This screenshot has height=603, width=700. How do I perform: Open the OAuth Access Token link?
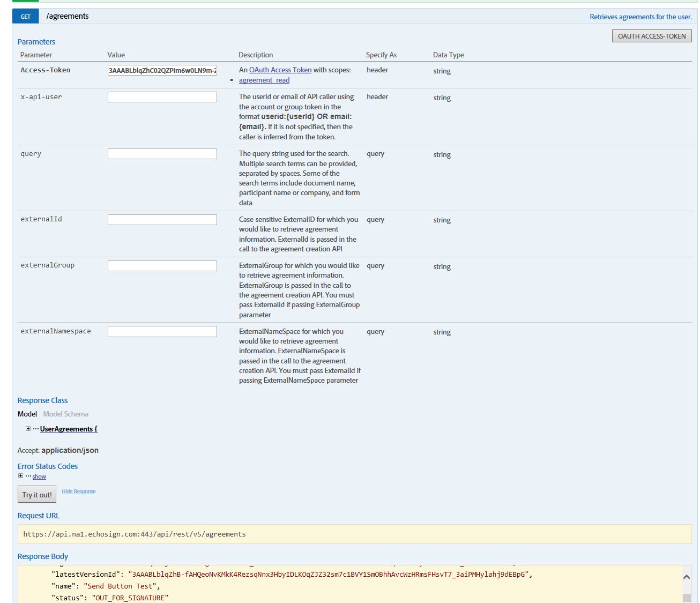tap(280, 70)
